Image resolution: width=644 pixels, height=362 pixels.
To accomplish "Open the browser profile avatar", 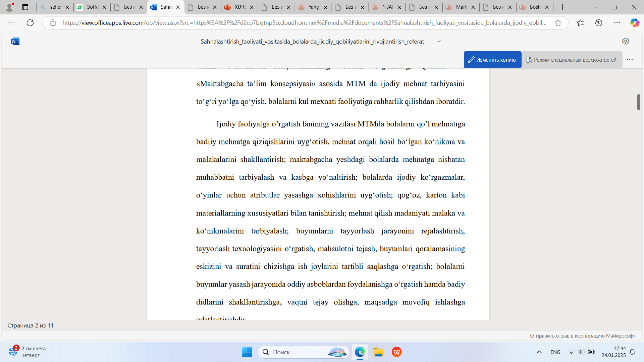I will (x=10, y=7).
